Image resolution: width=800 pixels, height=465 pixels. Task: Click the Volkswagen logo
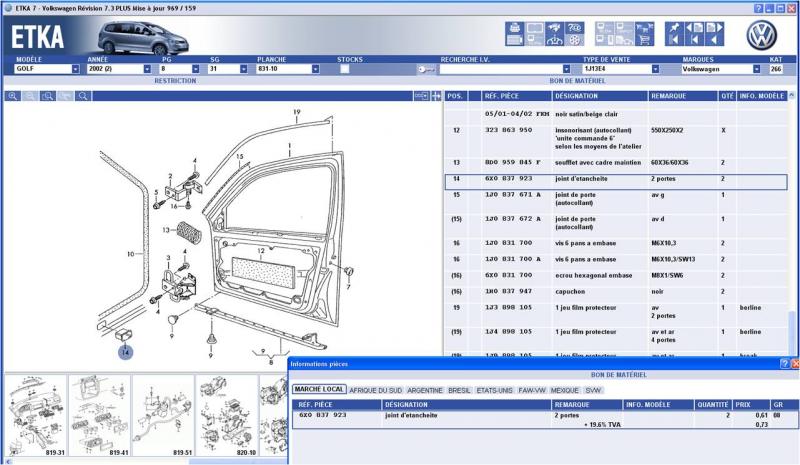pyautogui.click(x=762, y=35)
